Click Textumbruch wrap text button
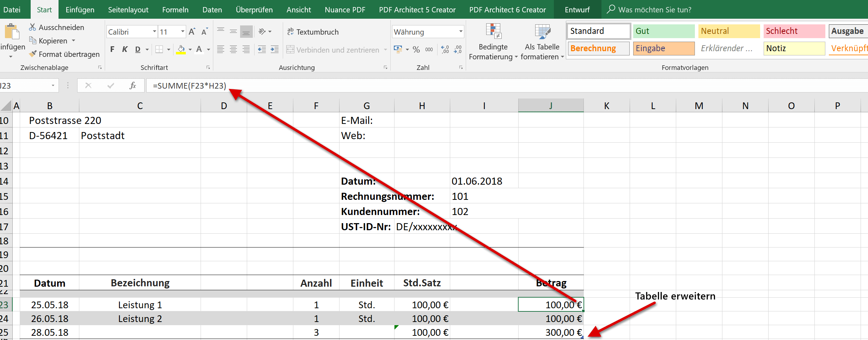The height and width of the screenshot is (340, 868). [x=313, y=32]
